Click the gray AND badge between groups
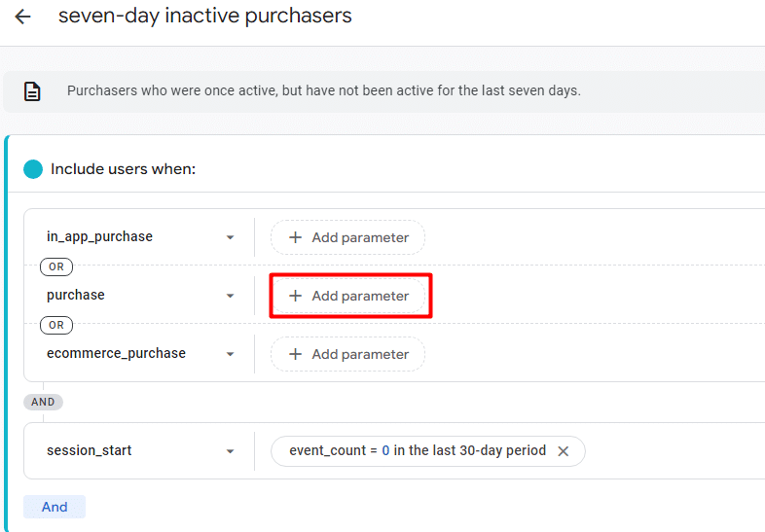765x532 pixels. [43, 402]
